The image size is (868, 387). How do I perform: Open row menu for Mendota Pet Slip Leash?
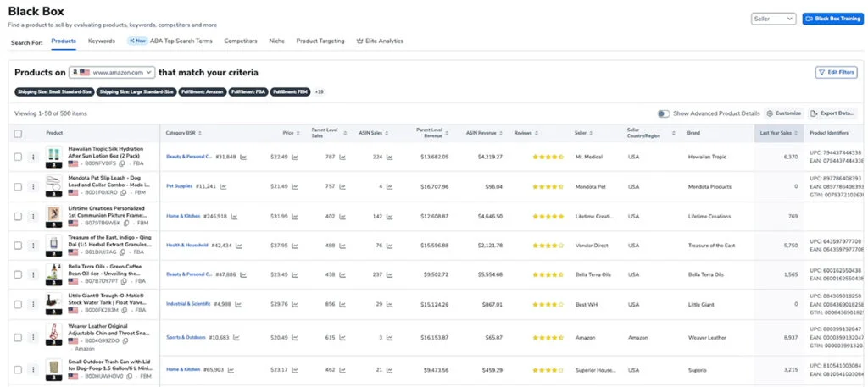click(x=33, y=187)
